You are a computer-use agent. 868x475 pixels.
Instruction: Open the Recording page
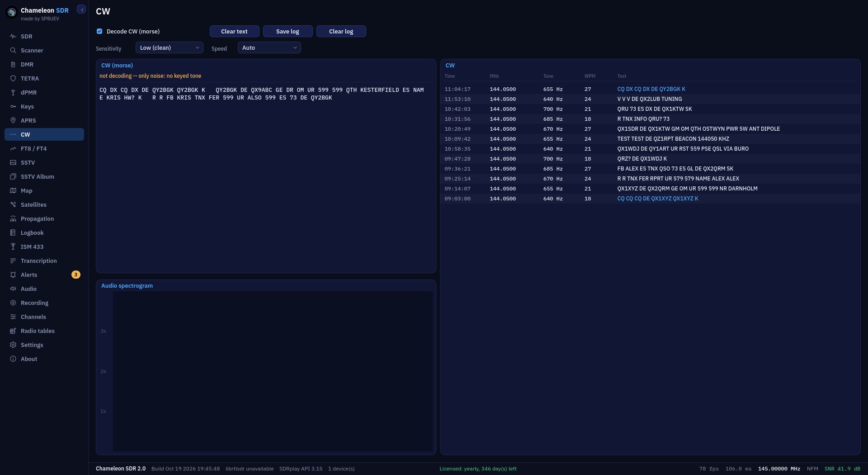click(44, 303)
